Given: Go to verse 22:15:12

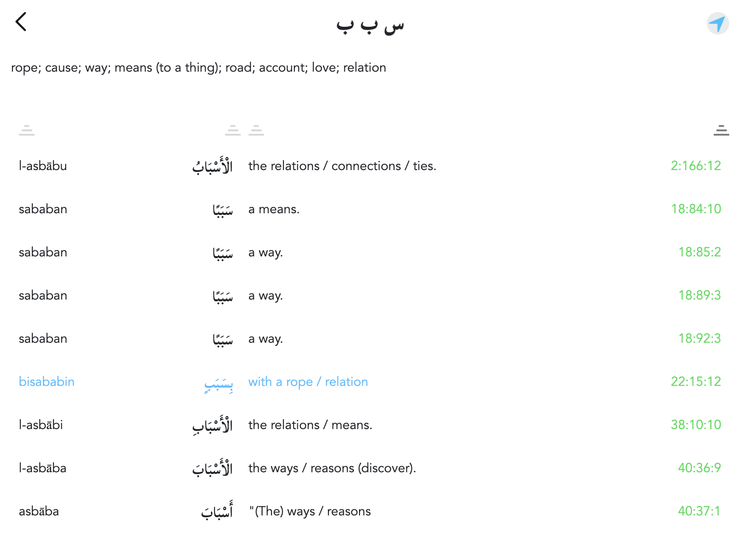Looking at the screenshot, I should (696, 382).
